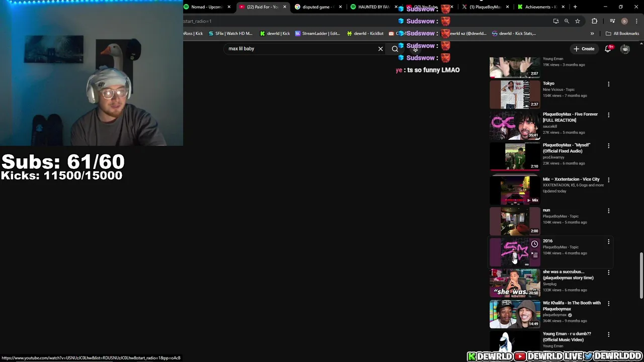Click install/cast icon in address bar
Screen dimensions: 644x362
[556, 21]
